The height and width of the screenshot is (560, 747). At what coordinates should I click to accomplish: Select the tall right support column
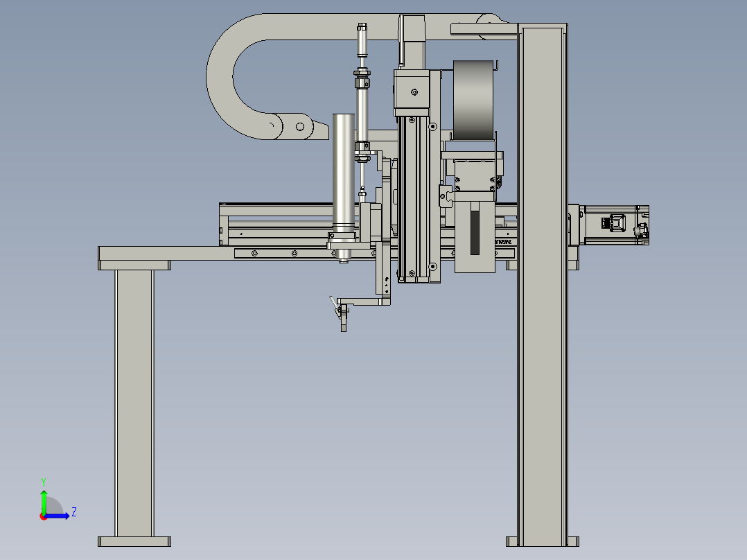[542, 285]
